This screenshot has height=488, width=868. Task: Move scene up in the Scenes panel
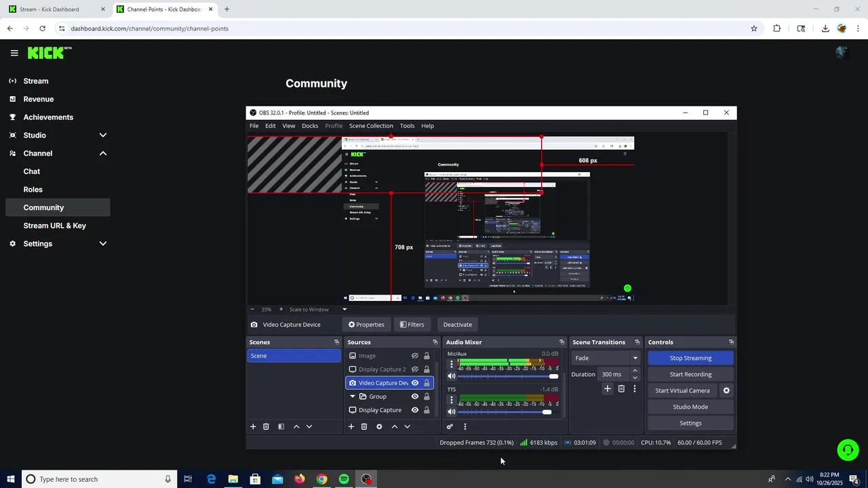(296, 426)
